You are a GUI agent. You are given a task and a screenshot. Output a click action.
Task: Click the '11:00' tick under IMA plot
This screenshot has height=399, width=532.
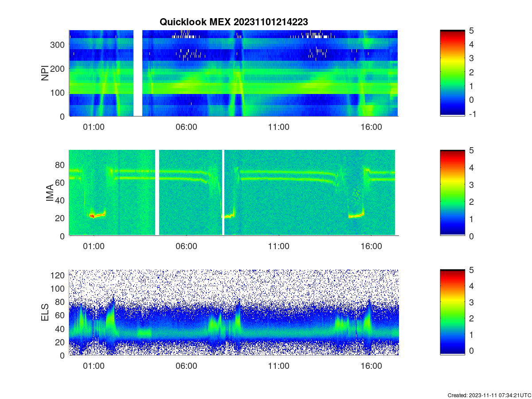(279, 246)
